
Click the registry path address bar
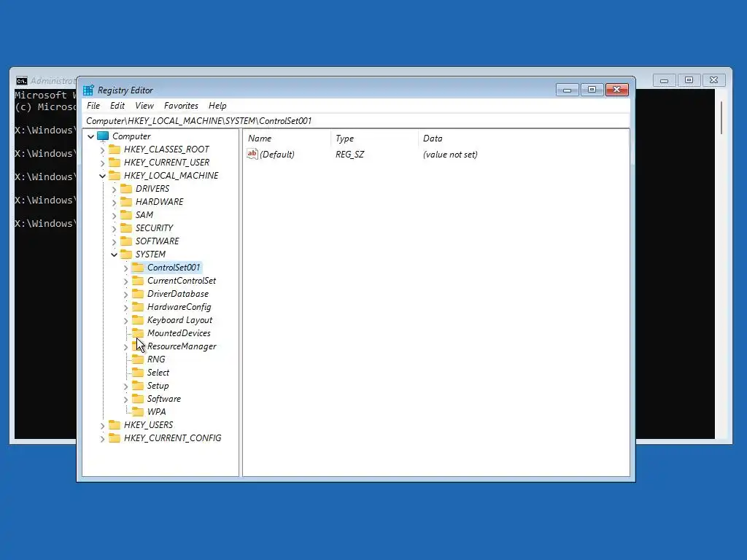coord(356,121)
